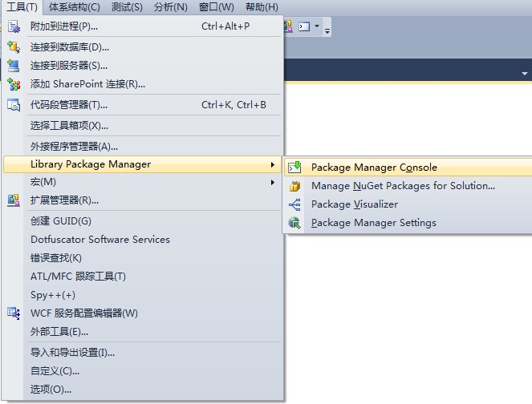This screenshot has height=404, width=532.
Task: Click the Manage NuGet Packages icon
Action: (295, 186)
